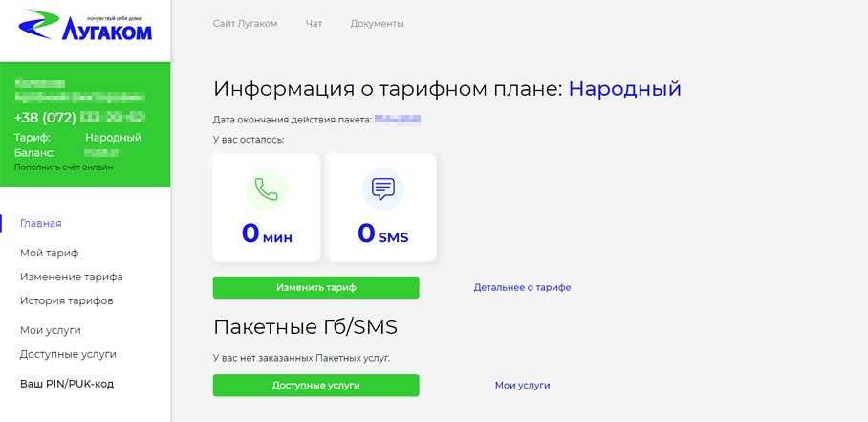Image resolution: width=868 pixels, height=422 pixels.
Task: Follow the Мои услуги link beside the green button
Action: point(523,386)
